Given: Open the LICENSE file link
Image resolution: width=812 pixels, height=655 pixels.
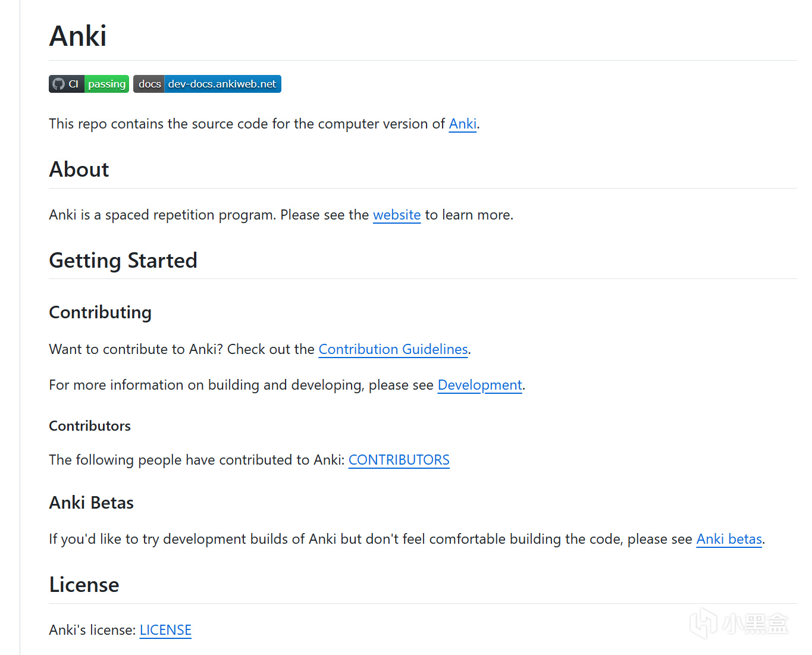Looking at the screenshot, I should 165,630.
